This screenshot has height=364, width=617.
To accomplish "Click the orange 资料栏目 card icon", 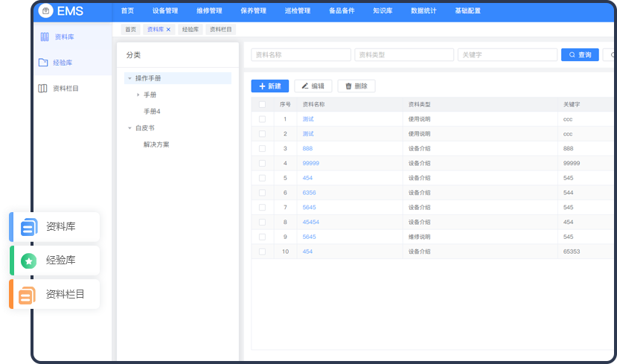I will [27, 295].
